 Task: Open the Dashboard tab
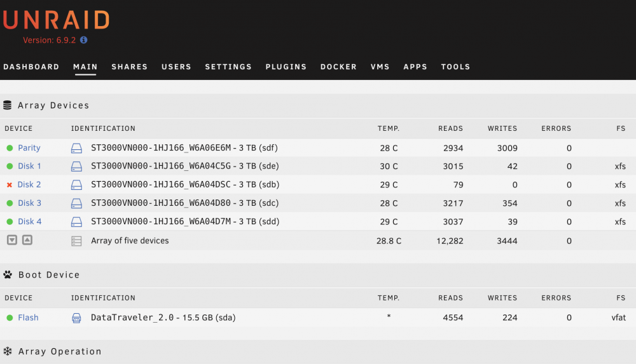(31, 67)
